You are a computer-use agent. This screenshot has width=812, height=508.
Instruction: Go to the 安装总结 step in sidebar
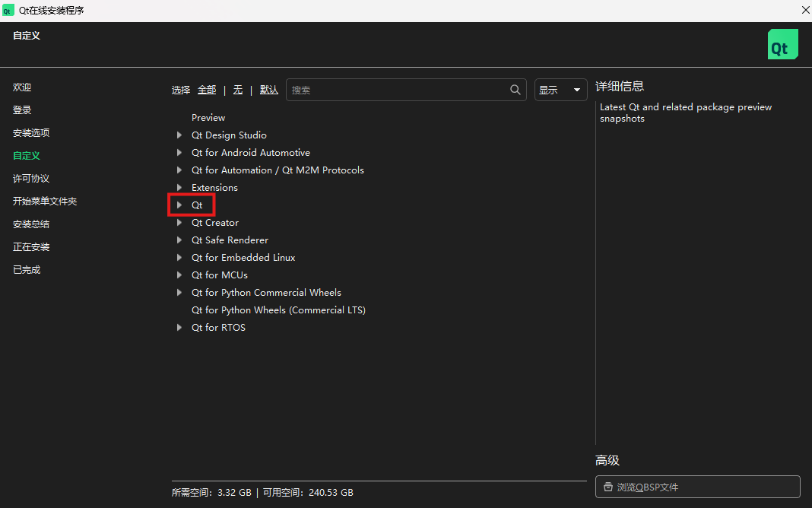point(31,224)
